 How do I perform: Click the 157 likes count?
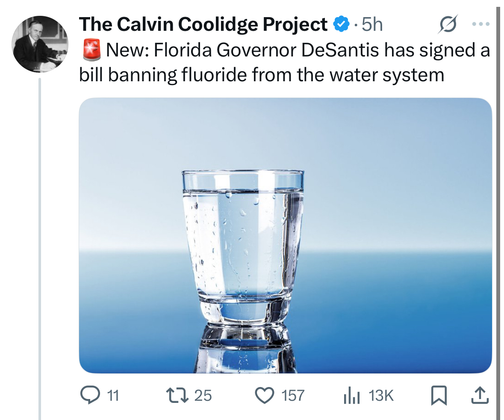point(293,396)
